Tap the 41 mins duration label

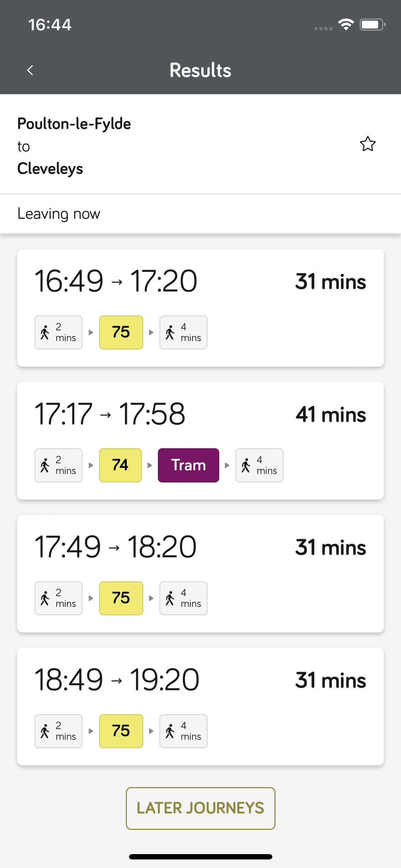click(x=330, y=415)
